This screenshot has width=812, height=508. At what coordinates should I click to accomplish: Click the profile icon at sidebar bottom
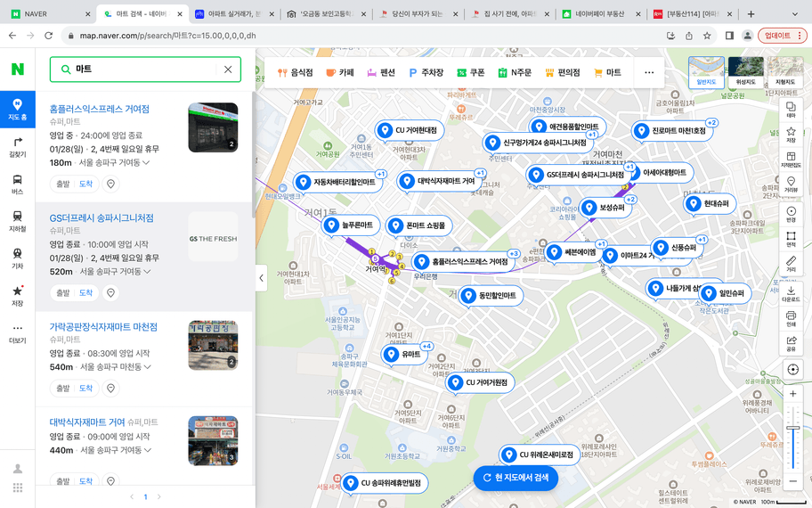(x=18, y=469)
